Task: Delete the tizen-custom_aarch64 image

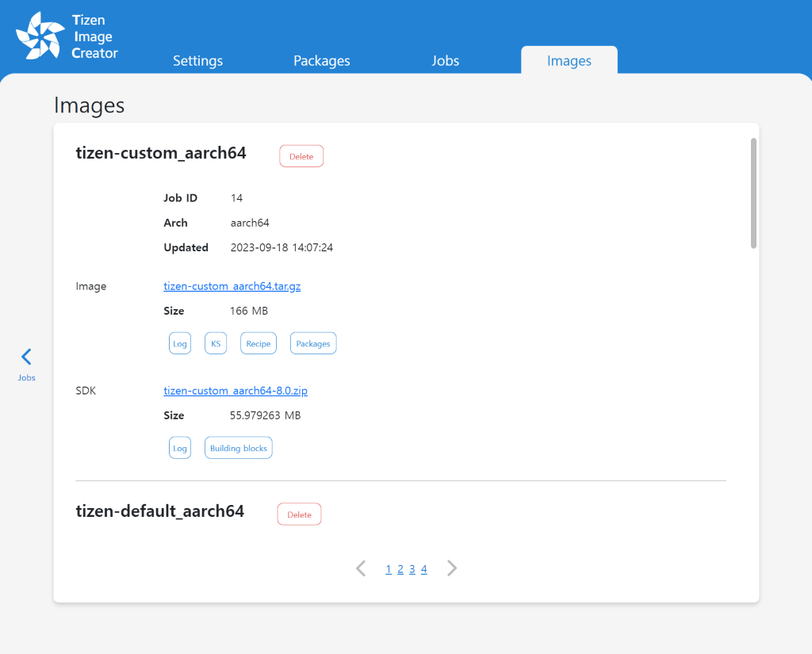Action: click(x=301, y=155)
